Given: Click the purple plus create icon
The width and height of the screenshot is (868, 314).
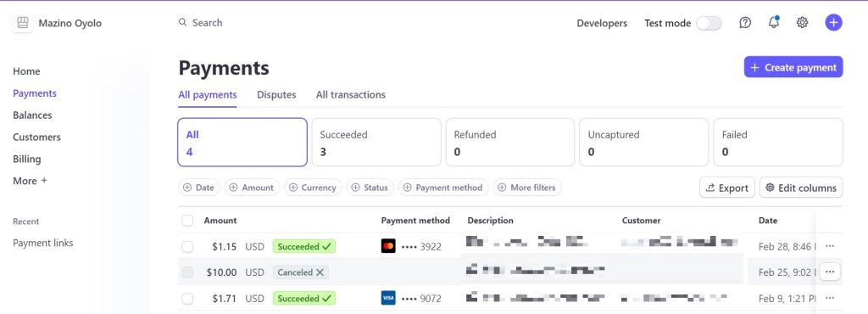Looking at the screenshot, I should (834, 23).
